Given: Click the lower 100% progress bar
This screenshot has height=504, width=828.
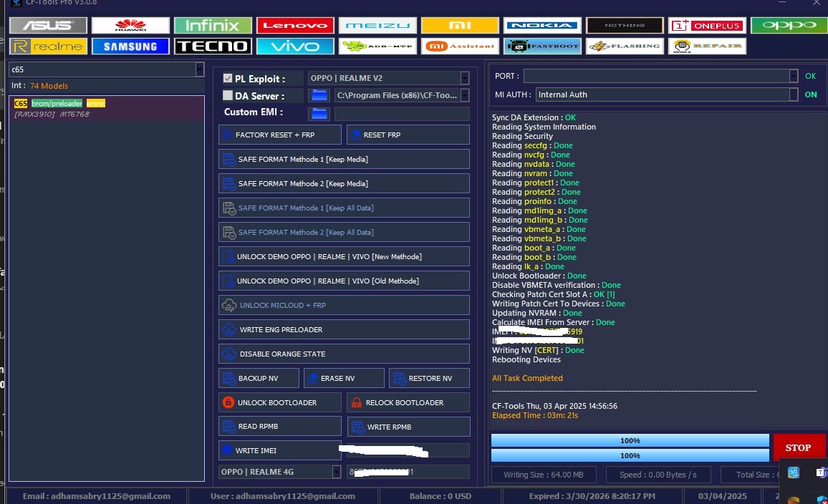Looking at the screenshot, I should [x=630, y=455].
